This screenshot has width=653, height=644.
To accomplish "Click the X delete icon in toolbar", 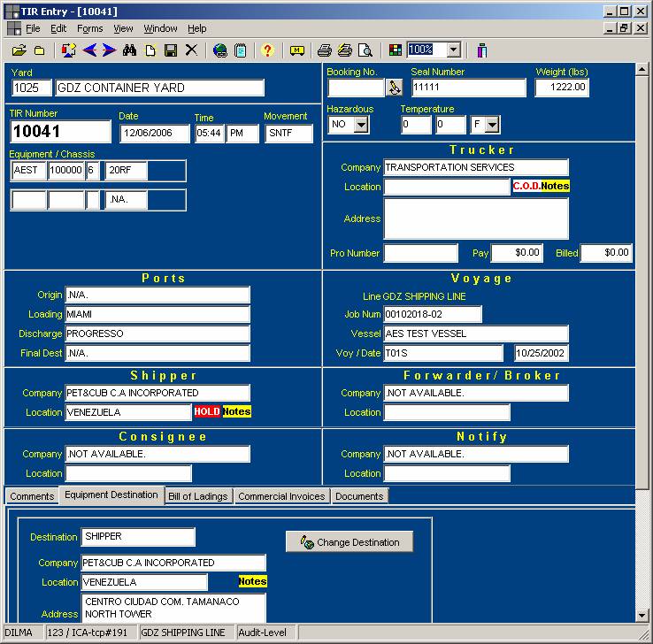I will point(191,50).
